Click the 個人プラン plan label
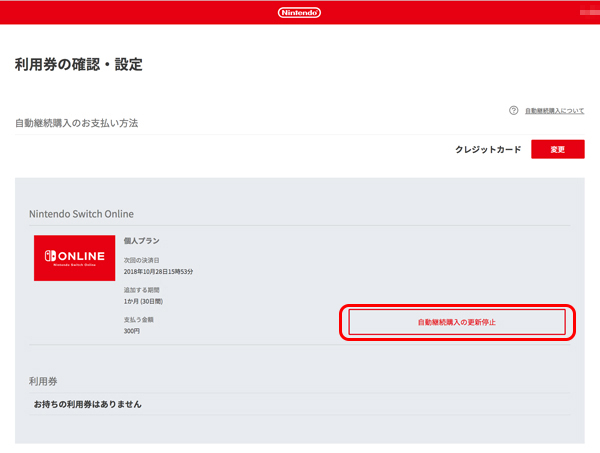600x453 pixels. [141, 241]
